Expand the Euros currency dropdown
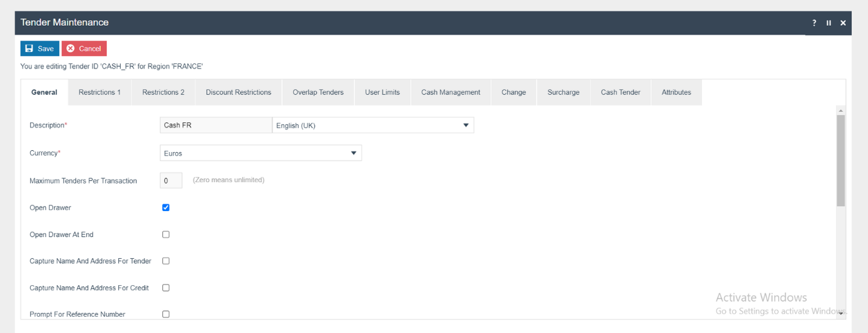 coord(260,153)
